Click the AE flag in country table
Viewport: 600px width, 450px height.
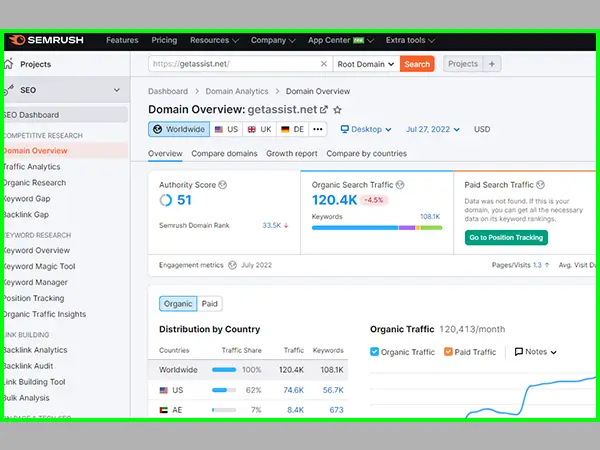click(164, 410)
